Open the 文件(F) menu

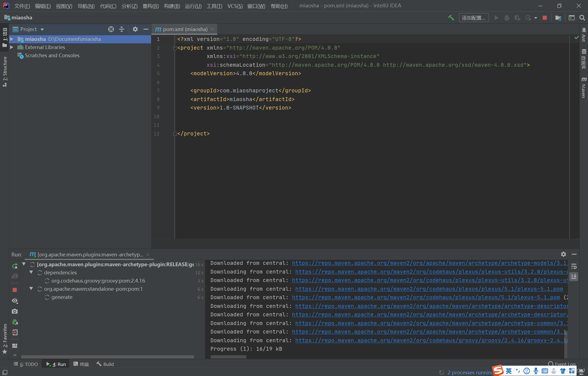[22, 6]
